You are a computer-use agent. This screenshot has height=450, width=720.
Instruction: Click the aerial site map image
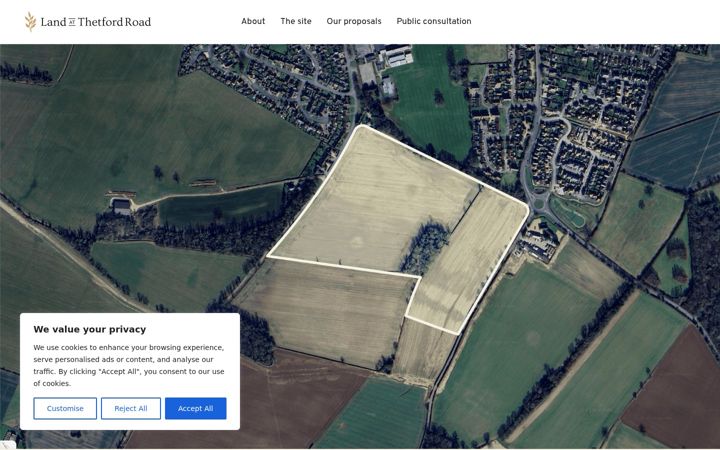click(360, 246)
